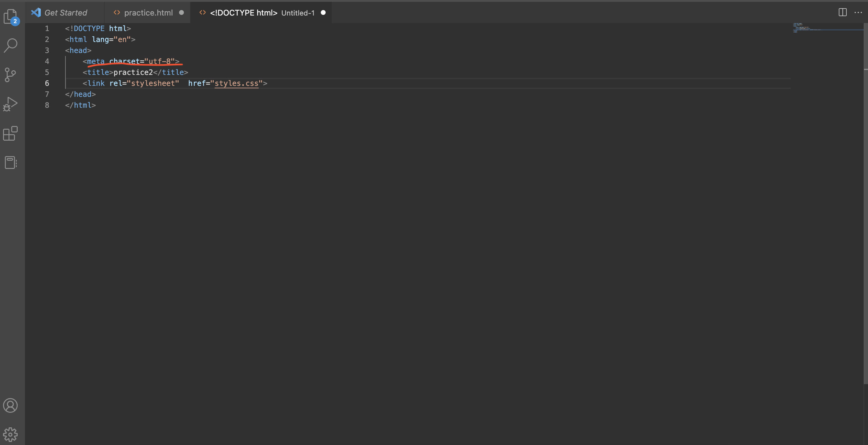Open the Source Control view
This screenshot has height=445, width=868.
click(10, 75)
